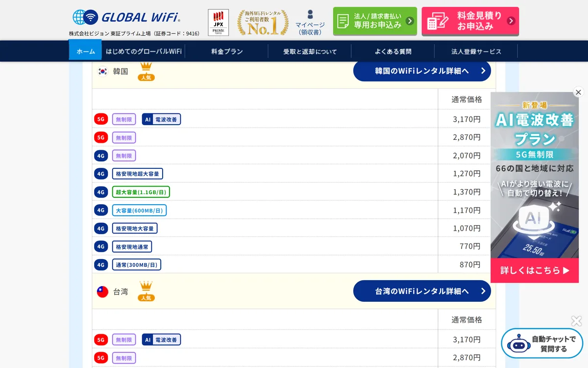588x368 pixels.
Task: Click price 1,070円 in Korea table
Action: click(466, 228)
